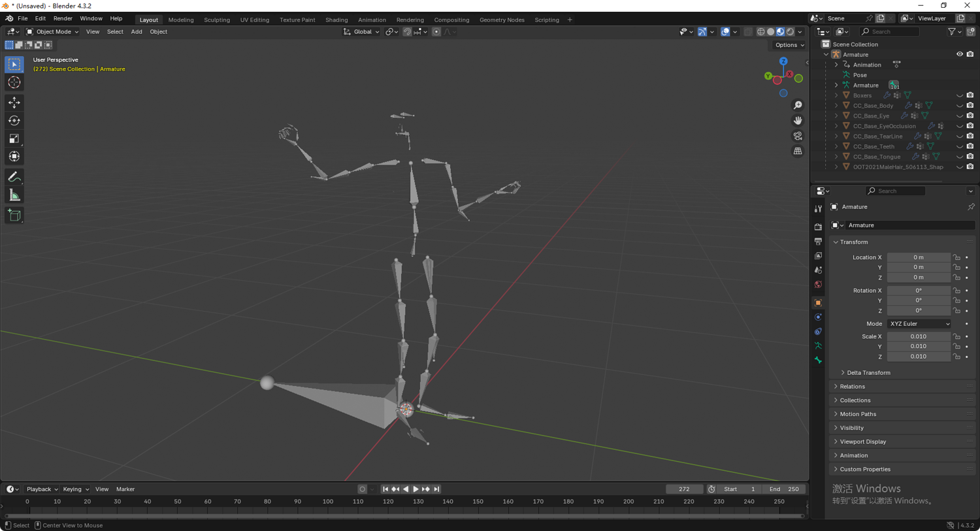The image size is (980, 531).
Task: Jump to the first frame of the timeline
Action: coord(385,489)
